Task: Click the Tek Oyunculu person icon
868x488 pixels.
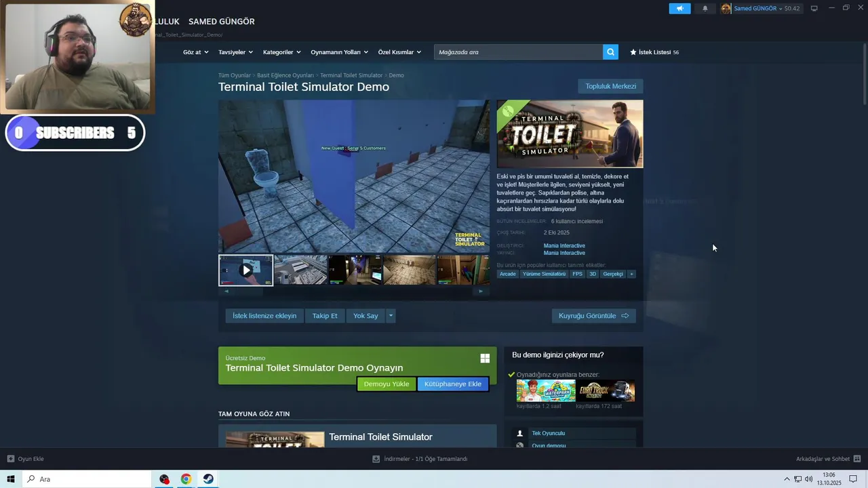Action: 519,433
